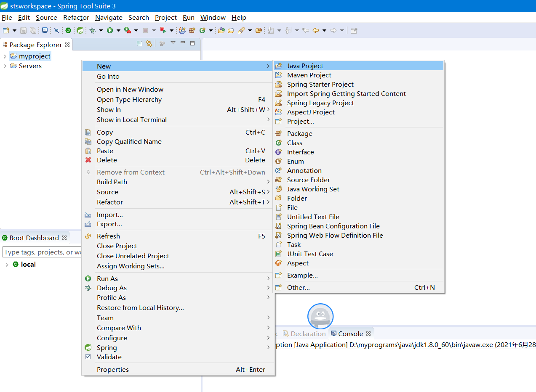Click Boot Dashboard tags filter field
This screenshot has width=536, height=392.
click(42, 252)
